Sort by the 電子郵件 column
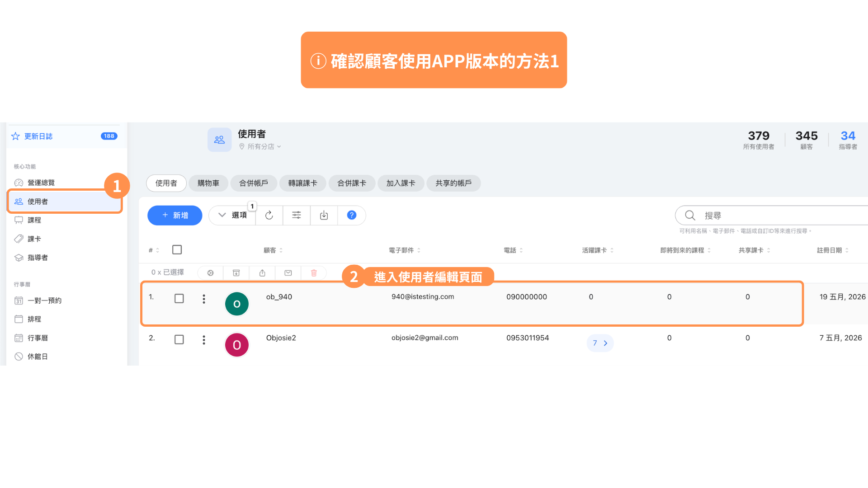The width and height of the screenshot is (868, 488). (405, 250)
